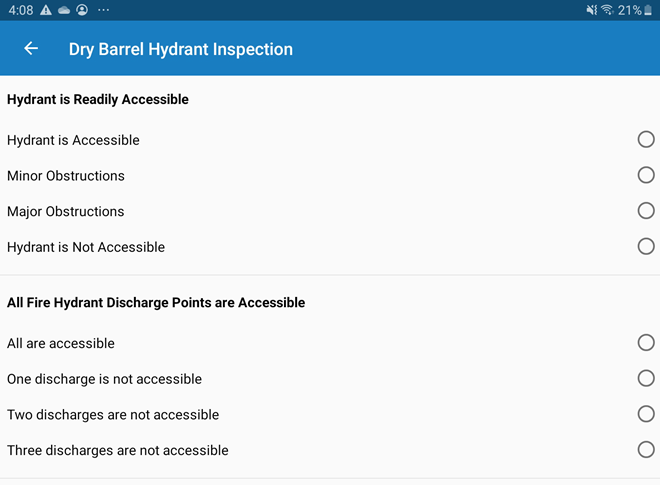
Task: Tap the cloud icon in status bar
Action: pyautogui.click(x=64, y=10)
